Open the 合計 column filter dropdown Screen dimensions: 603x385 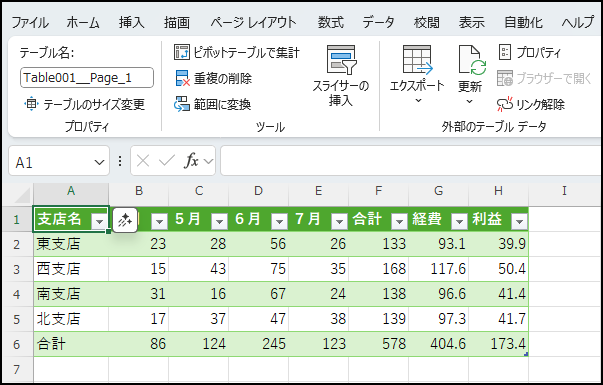399,221
